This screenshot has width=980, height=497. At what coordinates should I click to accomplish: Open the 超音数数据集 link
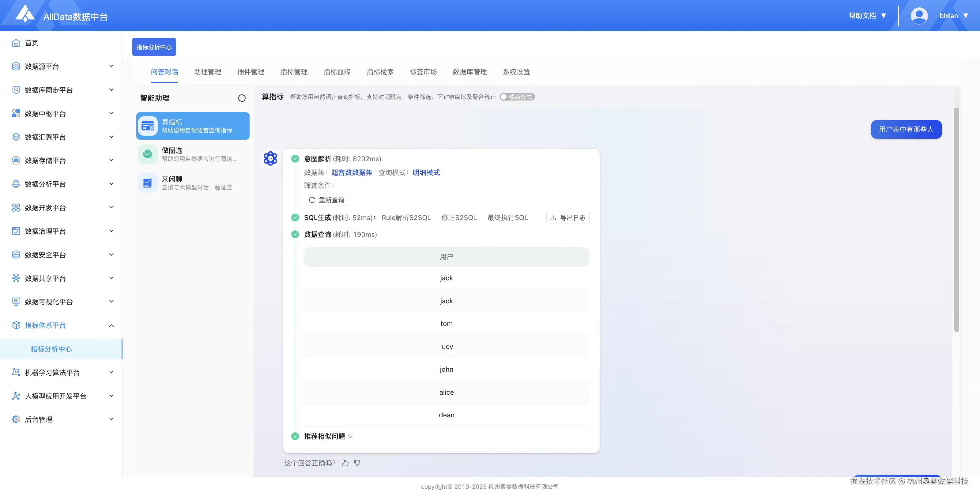352,173
